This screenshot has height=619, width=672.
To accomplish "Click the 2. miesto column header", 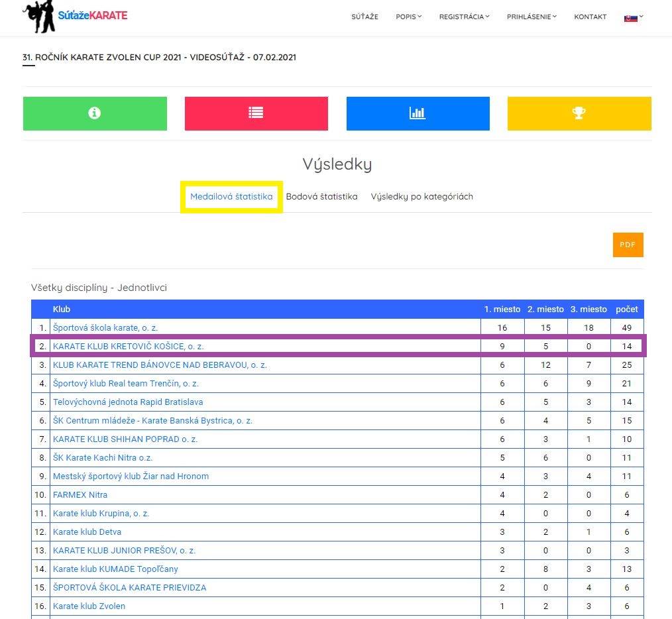I will (x=545, y=309).
